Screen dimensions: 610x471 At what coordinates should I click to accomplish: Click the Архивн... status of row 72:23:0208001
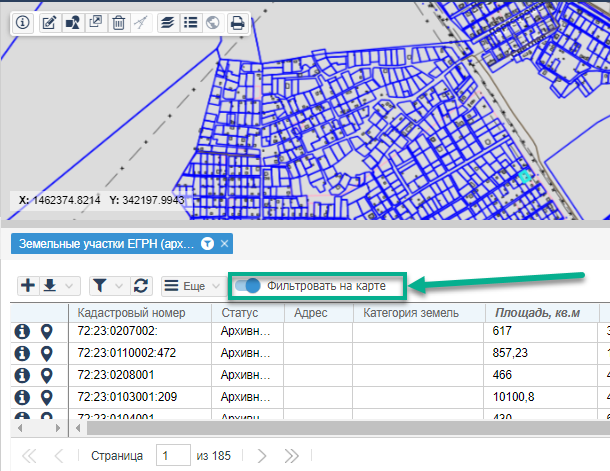pos(247,375)
